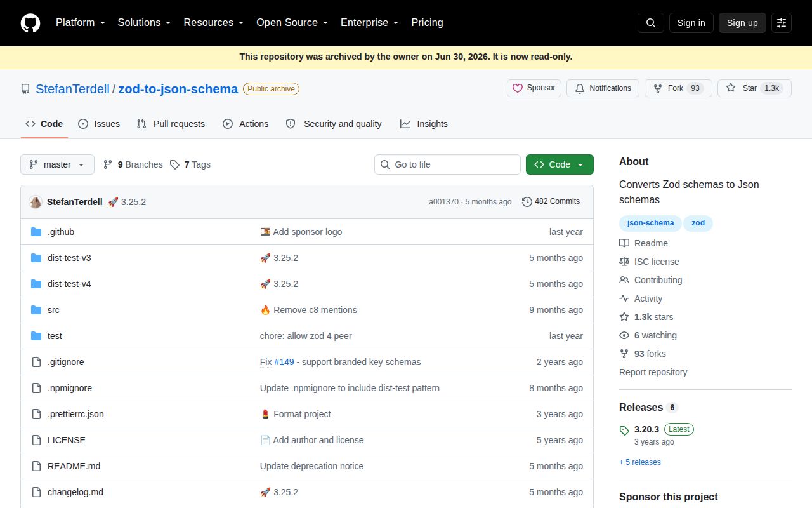Click the .github folder icon
Screen dimensions: 812x508
tap(36, 232)
